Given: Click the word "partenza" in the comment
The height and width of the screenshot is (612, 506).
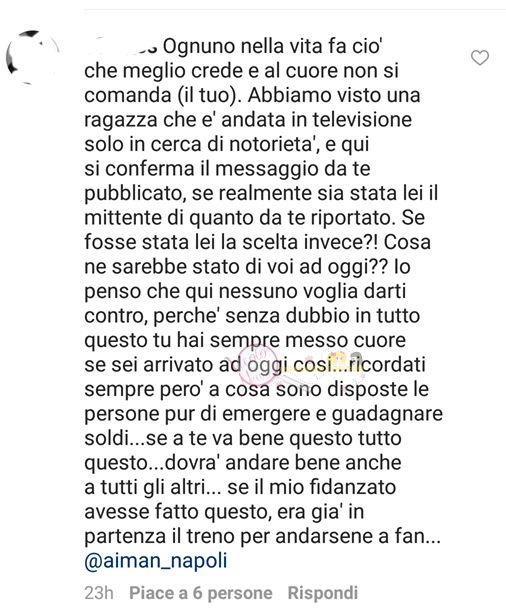Looking at the screenshot, I should (125, 537).
